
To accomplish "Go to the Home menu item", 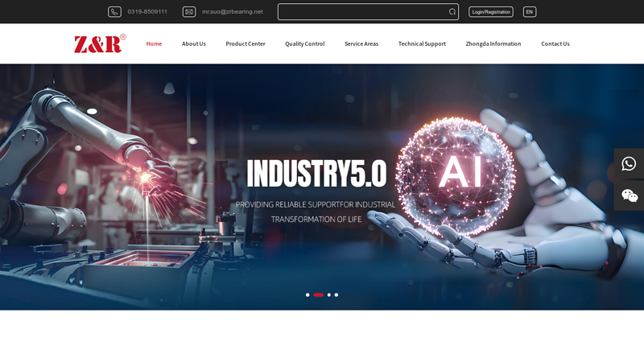I will pyautogui.click(x=154, y=44).
